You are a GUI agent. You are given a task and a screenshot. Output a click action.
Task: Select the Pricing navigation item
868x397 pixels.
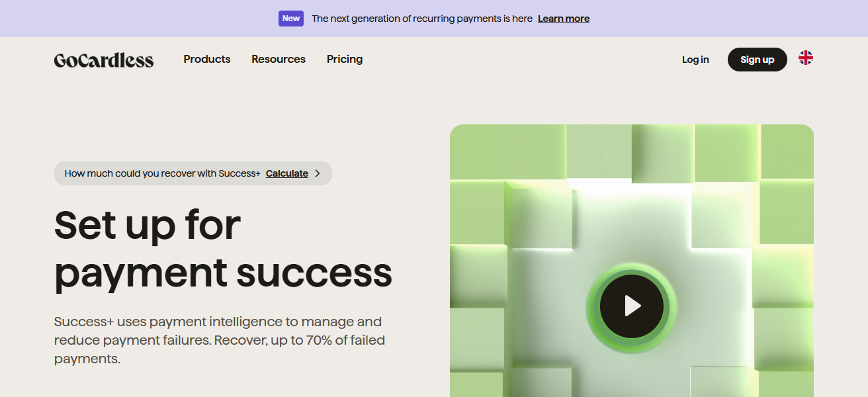344,59
